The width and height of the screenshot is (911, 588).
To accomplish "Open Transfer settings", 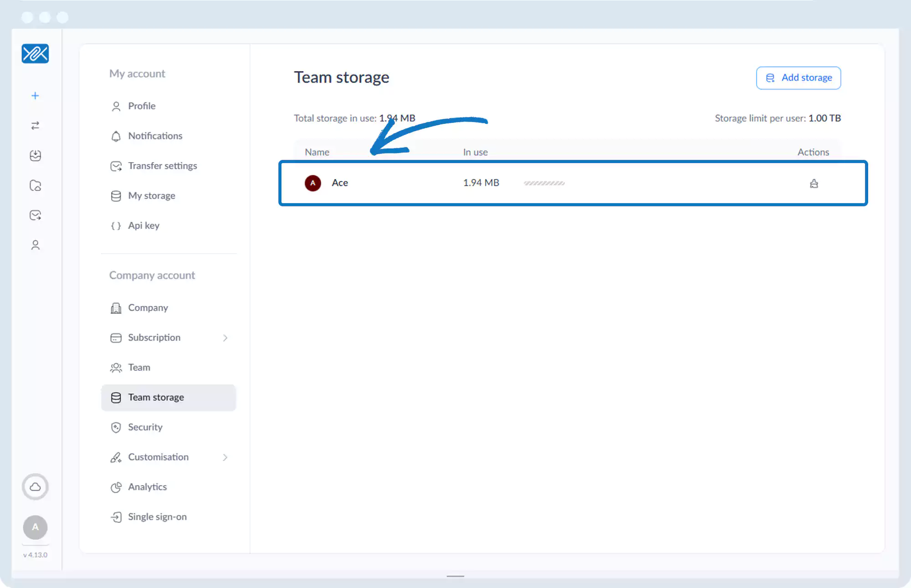I will (162, 166).
